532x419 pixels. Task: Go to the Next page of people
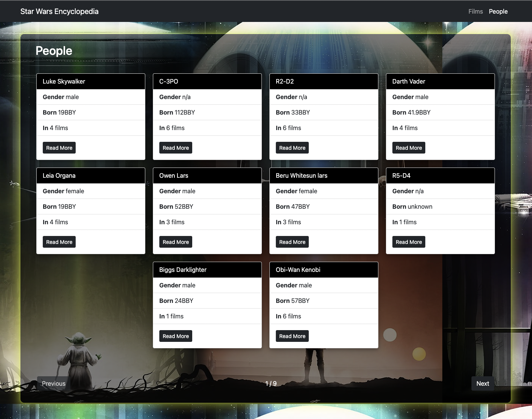pos(483,383)
